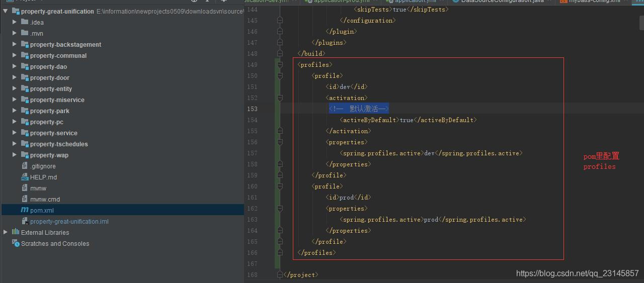Expand the property-wap module arrow
The width and height of the screenshot is (644, 283).
click(15, 155)
